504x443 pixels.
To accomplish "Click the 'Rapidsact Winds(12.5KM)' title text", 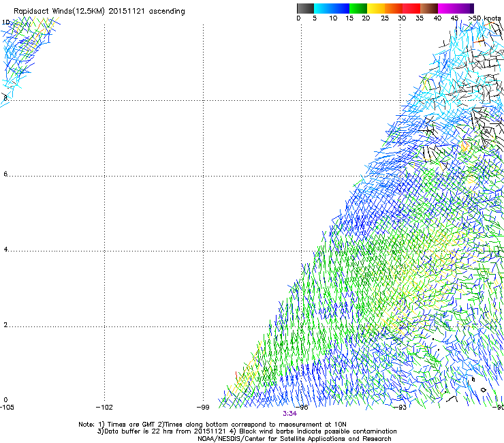I will pos(59,12).
